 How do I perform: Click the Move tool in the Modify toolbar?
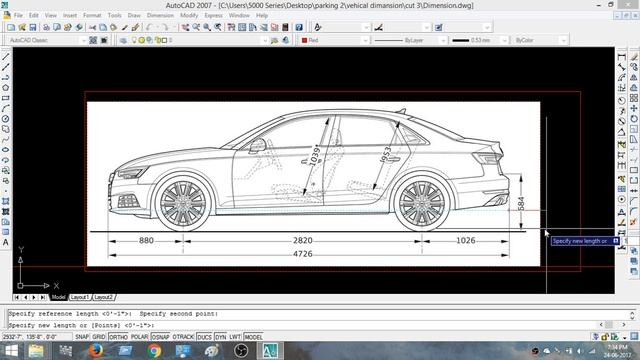pos(633,108)
